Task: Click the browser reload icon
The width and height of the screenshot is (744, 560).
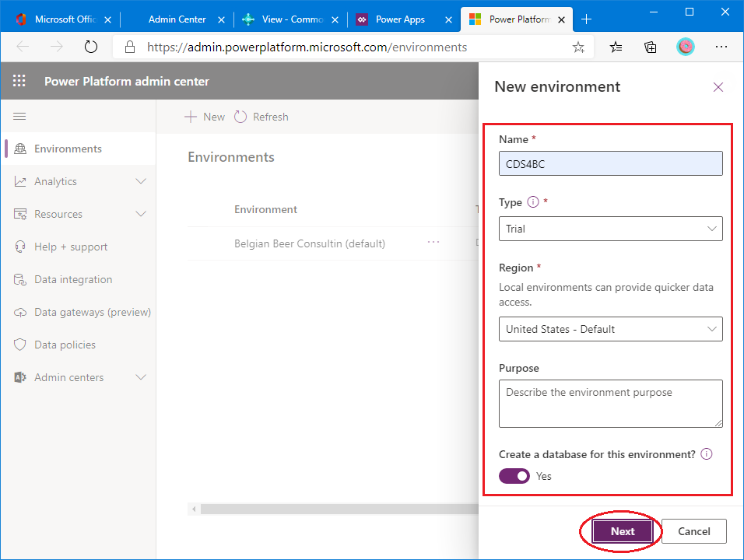Action: coord(90,47)
